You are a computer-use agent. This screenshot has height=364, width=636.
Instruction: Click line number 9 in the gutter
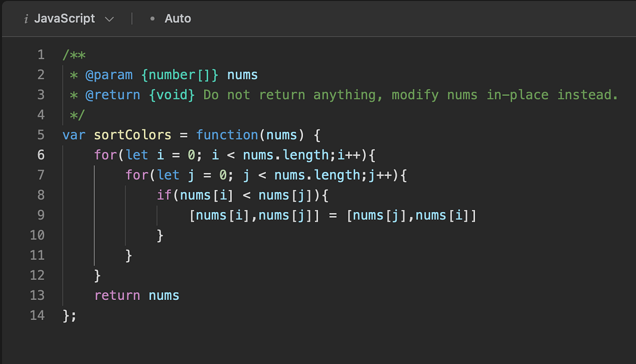click(40, 215)
